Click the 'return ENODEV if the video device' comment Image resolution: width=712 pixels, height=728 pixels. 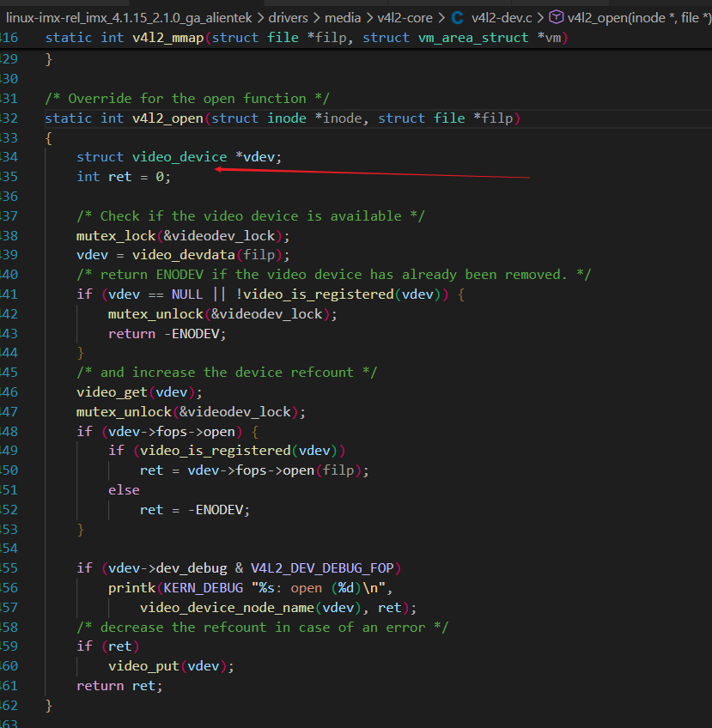(x=333, y=275)
